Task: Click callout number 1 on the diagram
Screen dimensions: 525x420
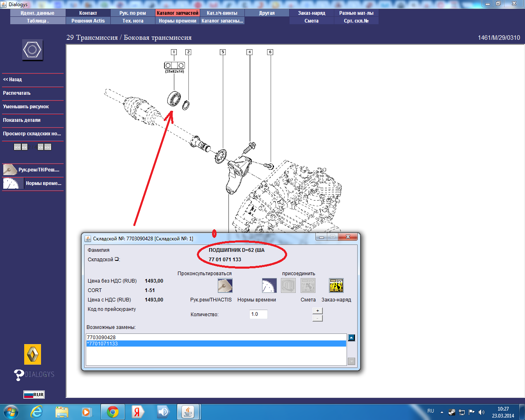Action: (174, 52)
